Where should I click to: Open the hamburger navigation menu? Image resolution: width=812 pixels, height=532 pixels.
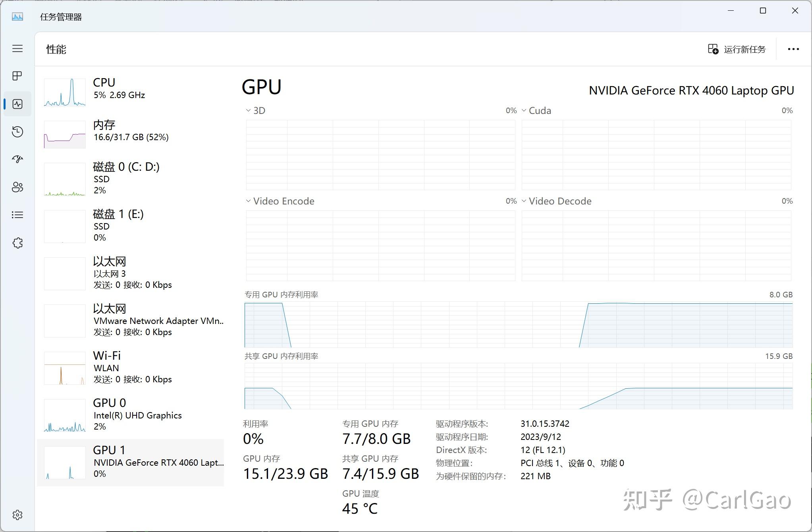17,49
